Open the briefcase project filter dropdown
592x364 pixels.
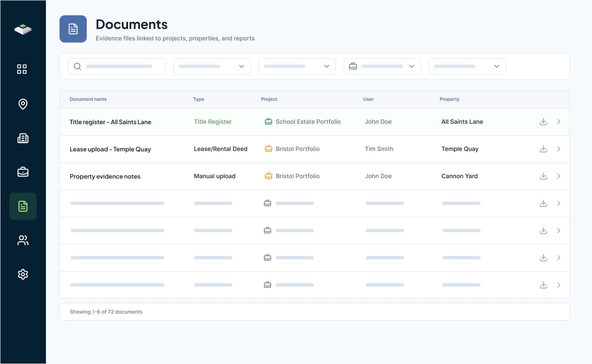[382, 66]
